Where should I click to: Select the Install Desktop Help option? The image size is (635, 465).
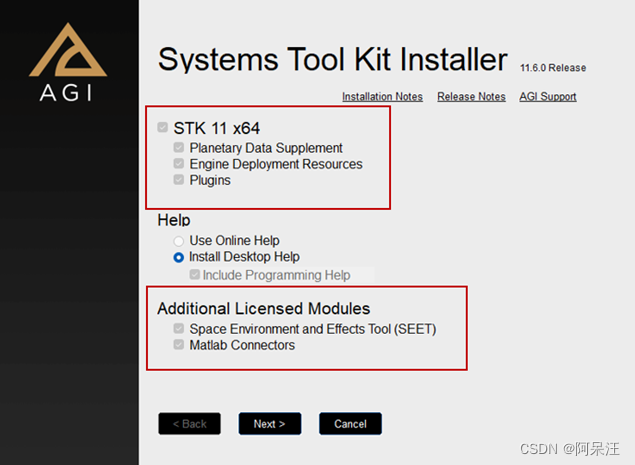(x=179, y=257)
